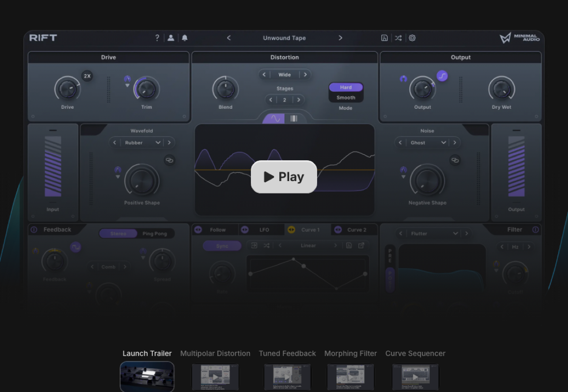The height and width of the screenshot is (392, 568).
Task: Open the Ghost noise dropdown
Action: coord(428,142)
